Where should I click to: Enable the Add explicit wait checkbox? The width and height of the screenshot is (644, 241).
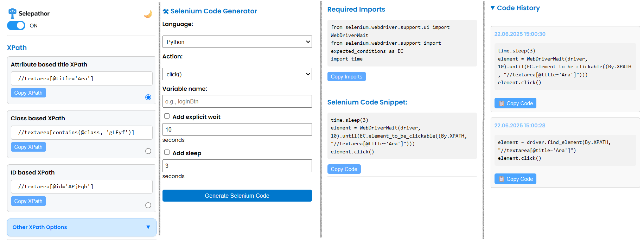167,116
